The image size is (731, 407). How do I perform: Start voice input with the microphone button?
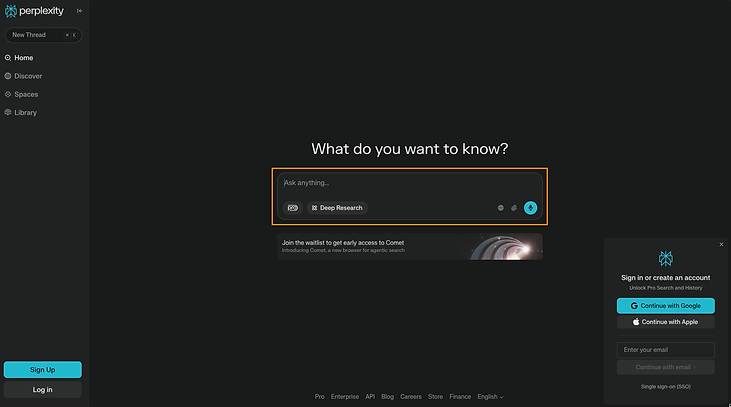click(531, 208)
